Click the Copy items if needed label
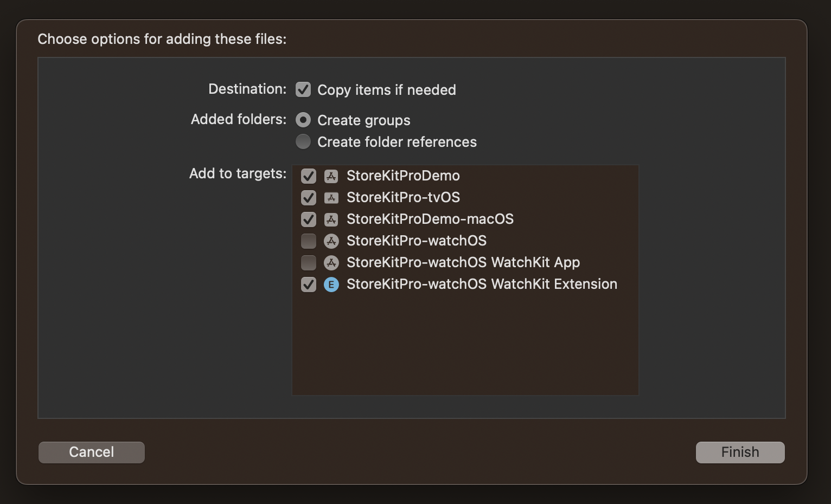This screenshot has height=504, width=831. click(x=387, y=90)
